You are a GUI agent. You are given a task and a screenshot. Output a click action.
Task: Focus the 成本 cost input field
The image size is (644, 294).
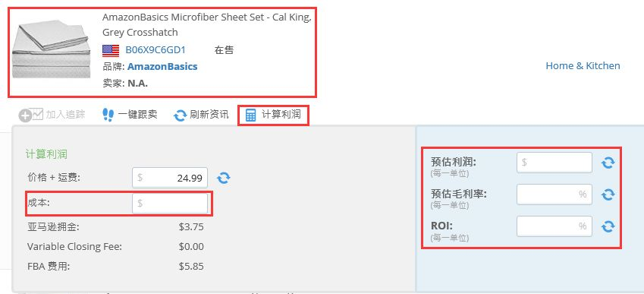coord(170,204)
